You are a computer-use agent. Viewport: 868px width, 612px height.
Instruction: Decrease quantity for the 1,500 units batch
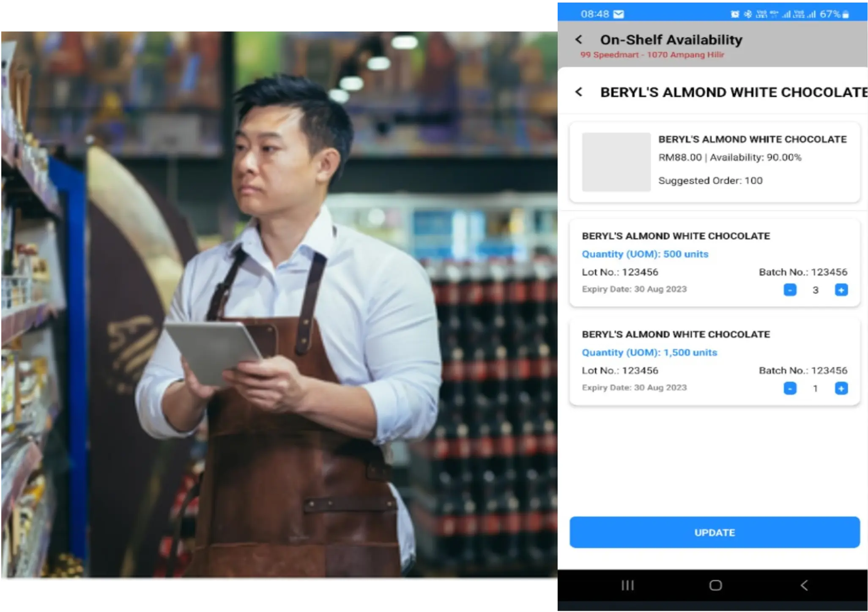pyautogui.click(x=790, y=388)
